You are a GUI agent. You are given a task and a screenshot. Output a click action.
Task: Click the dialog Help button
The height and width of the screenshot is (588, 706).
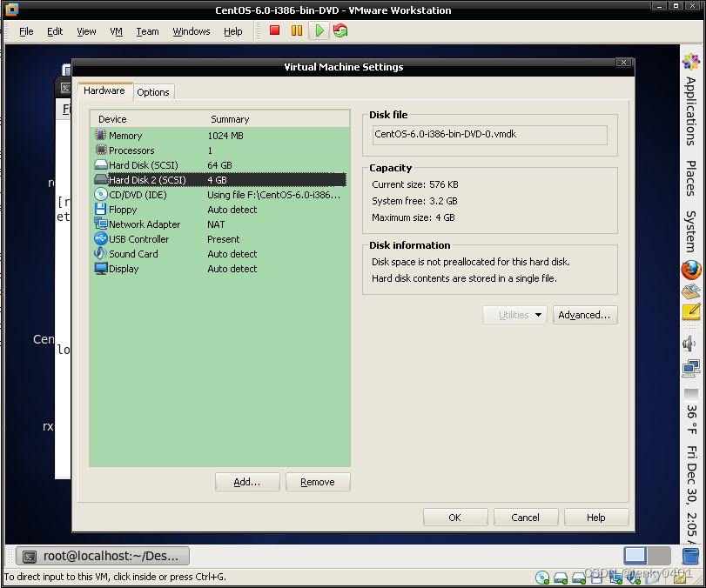[596, 518]
